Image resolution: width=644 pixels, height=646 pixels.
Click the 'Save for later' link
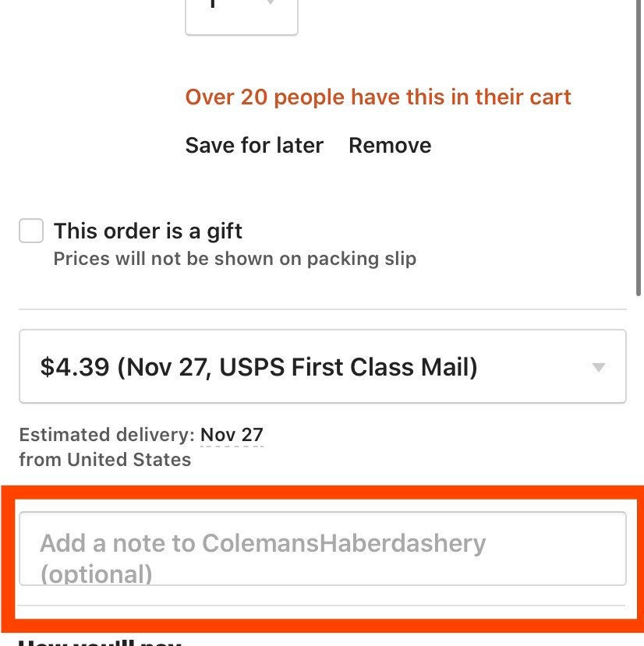click(x=254, y=146)
